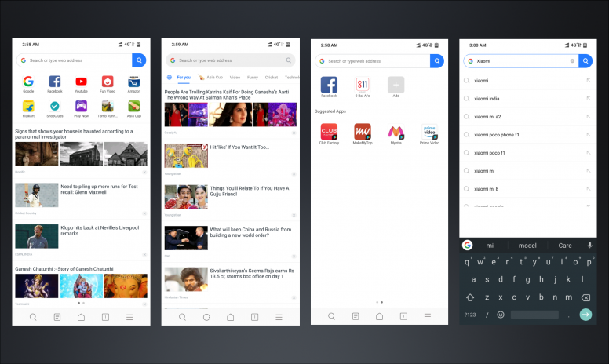Open the Glenn Maxwell Test recall article
609x364 pixels.
[x=81, y=198]
